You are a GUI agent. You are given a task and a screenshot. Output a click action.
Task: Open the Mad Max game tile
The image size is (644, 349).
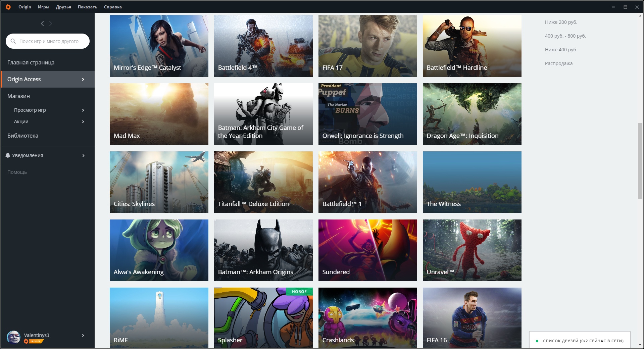(159, 114)
